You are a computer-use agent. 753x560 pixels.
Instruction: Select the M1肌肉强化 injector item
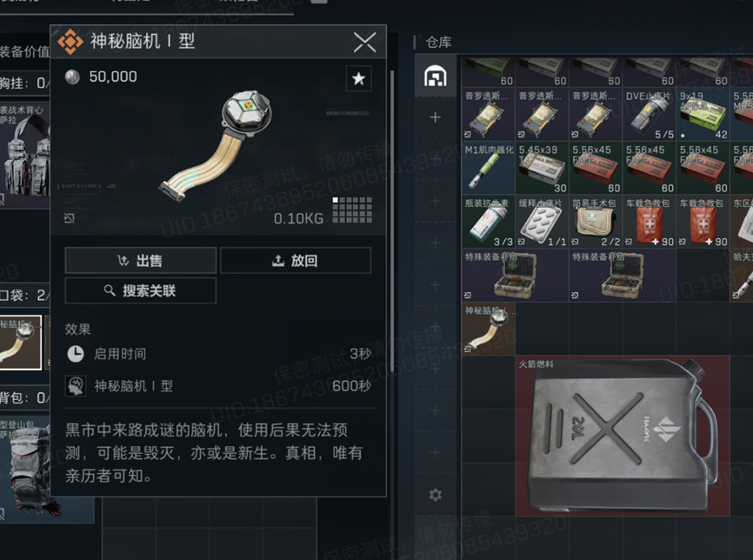[489, 168]
